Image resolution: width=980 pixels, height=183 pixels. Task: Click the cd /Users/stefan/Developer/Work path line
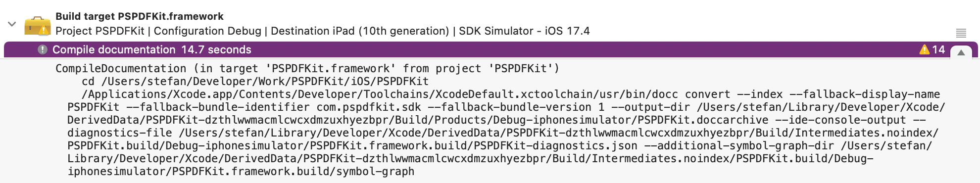pos(255,81)
